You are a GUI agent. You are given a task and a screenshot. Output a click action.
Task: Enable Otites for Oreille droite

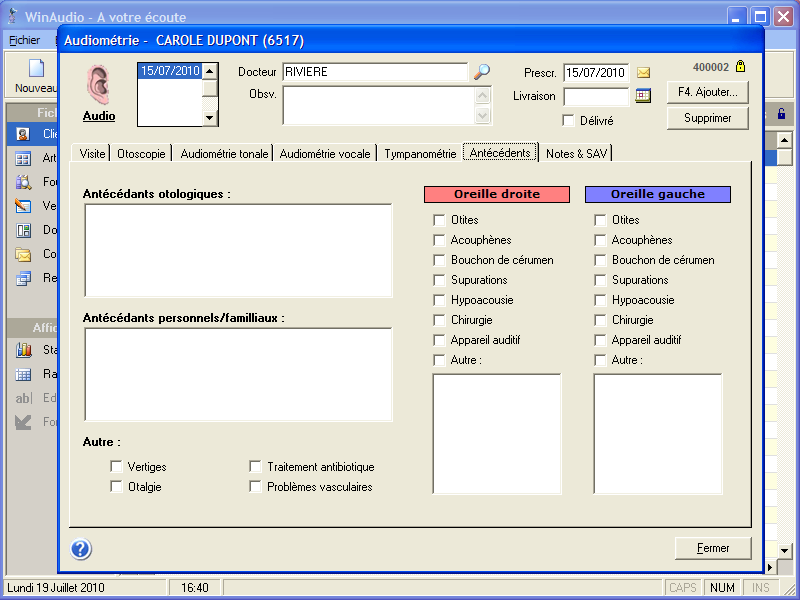point(439,220)
